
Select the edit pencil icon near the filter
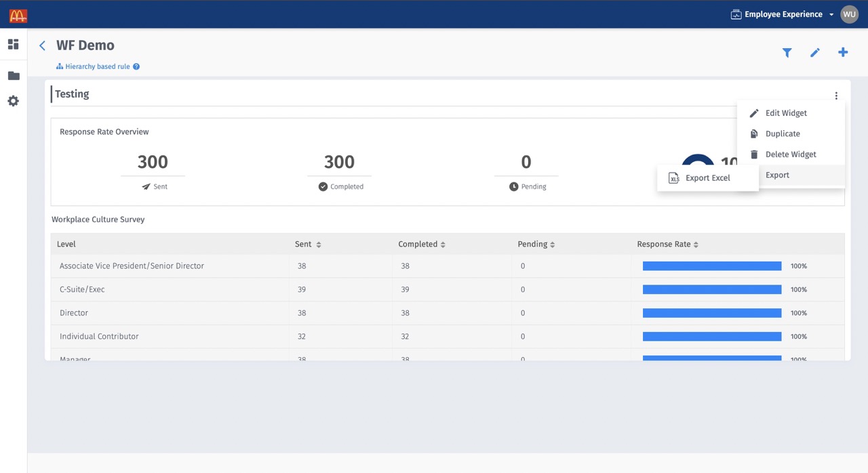[x=814, y=52]
